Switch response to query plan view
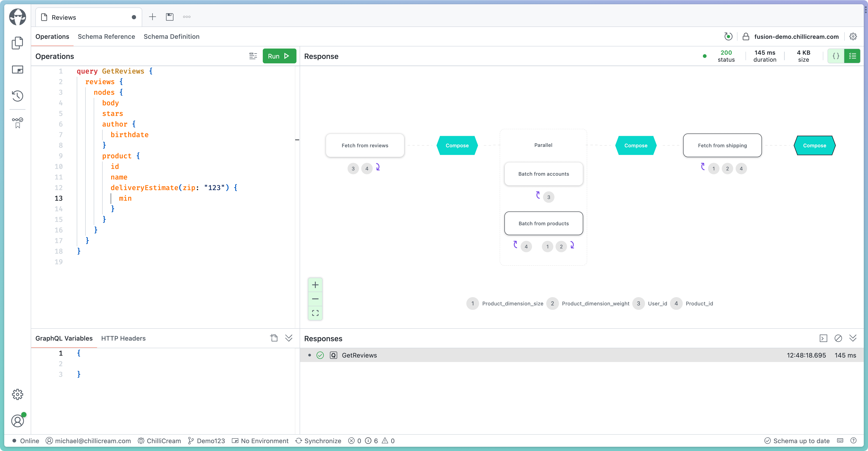Viewport: 868px width, 451px height. click(x=852, y=56)
